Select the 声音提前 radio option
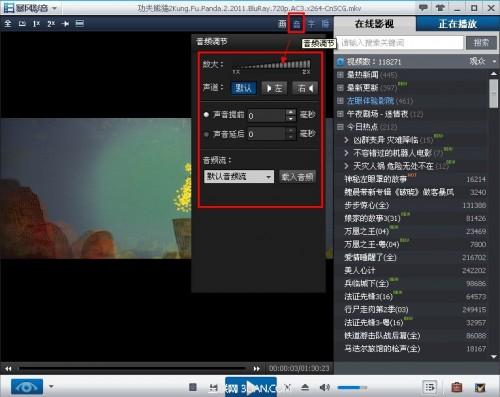Image resolution: width=500 pixels, height=397 pixels. point(206,115)
